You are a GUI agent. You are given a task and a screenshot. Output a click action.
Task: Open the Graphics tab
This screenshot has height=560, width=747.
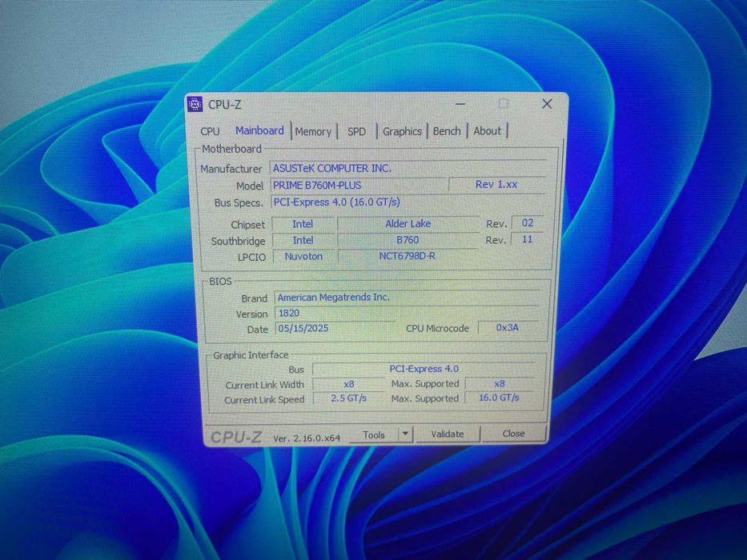[402, 131]
